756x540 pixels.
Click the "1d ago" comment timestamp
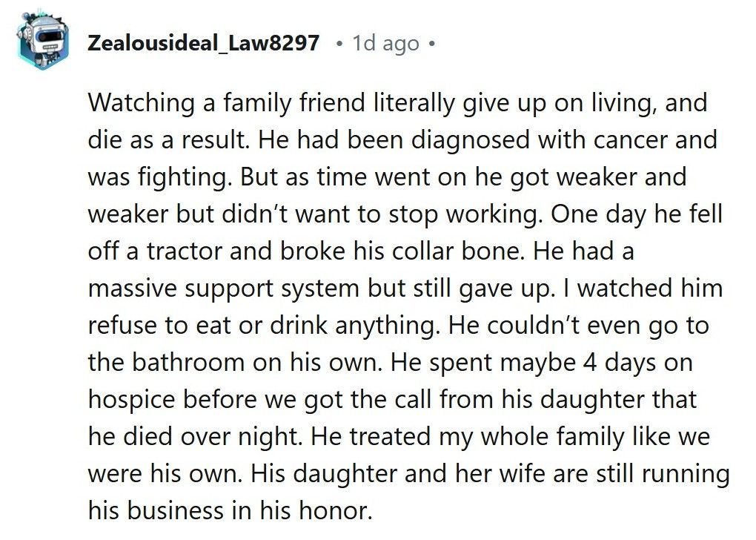[385, 43]
